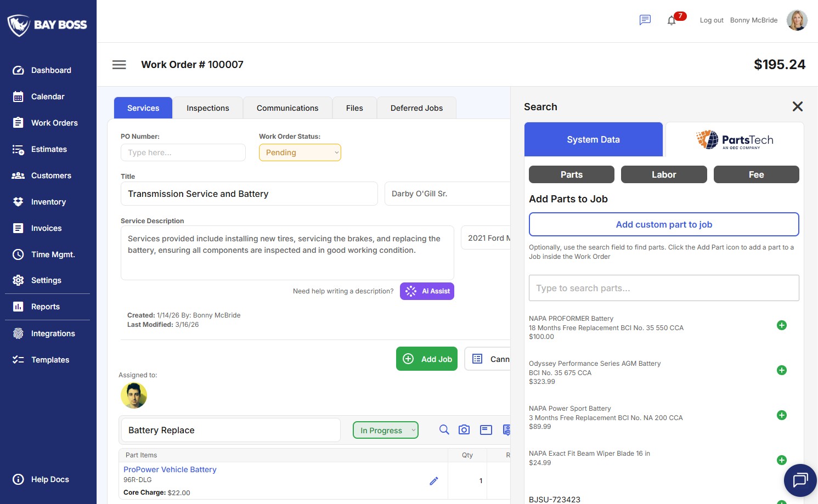Click the pencil to edit ProPower Vehicle Battery
This screenshot has height=504, width=818.
coord(434,480)
